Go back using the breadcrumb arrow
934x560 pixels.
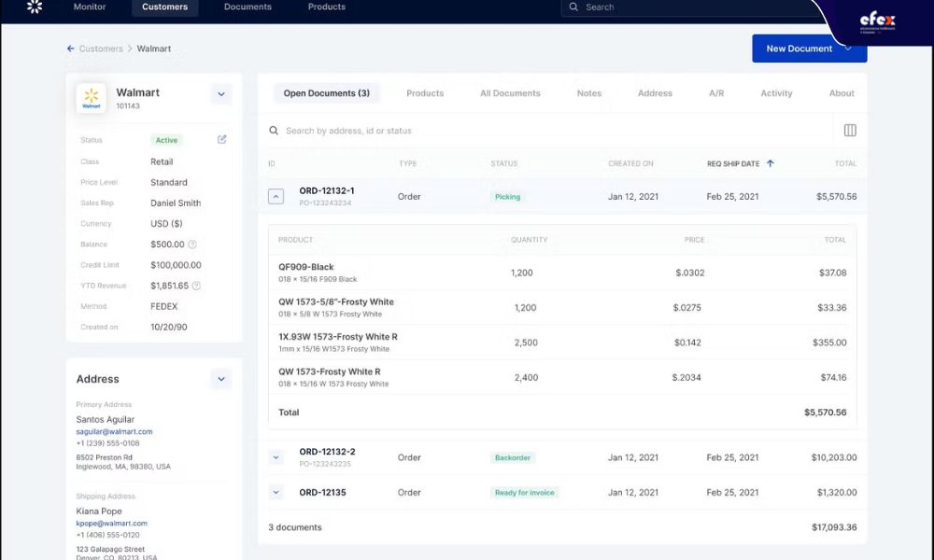coord(70,49)
